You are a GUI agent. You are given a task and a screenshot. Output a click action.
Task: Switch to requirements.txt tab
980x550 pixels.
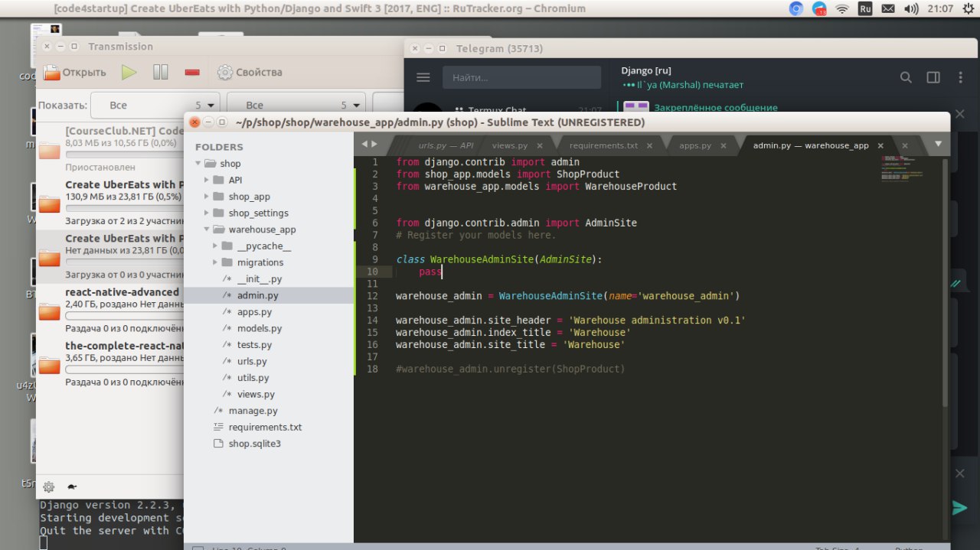(x=603, y=145)
